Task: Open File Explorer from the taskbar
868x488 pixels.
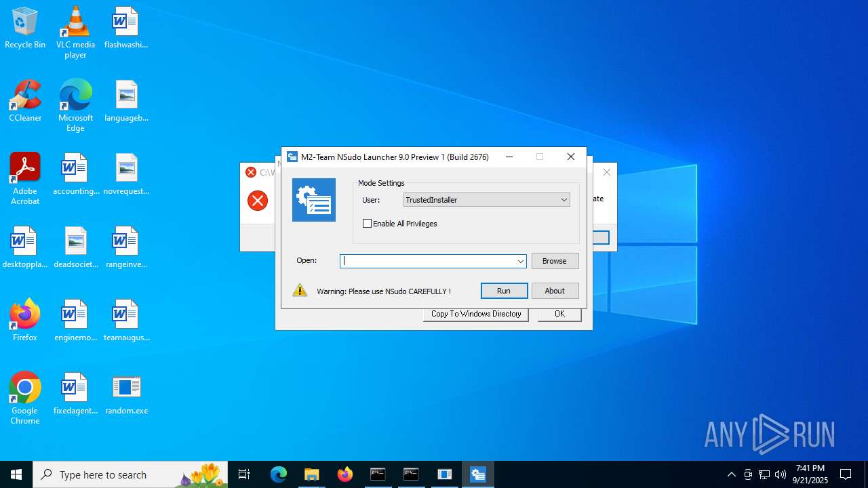Action: tap(312, 474)
